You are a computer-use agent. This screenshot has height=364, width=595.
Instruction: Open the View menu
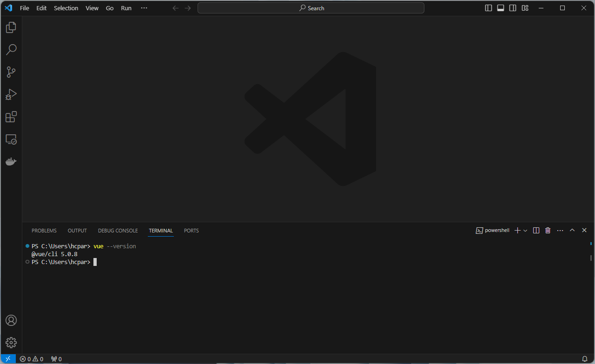(92, 8)
